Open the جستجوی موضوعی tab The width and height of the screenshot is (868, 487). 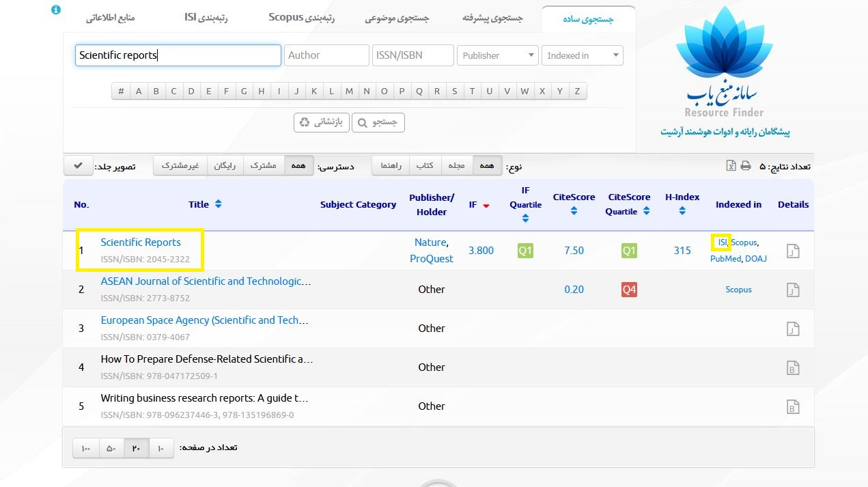pyautogui.click(x=397, y=18)
